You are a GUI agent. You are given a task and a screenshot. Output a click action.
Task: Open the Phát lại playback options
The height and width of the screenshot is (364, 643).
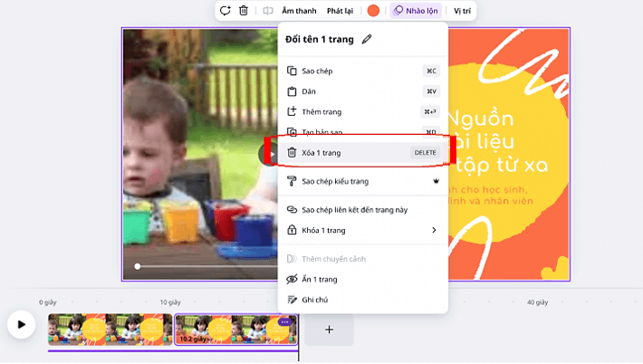[x=340, y=11]
